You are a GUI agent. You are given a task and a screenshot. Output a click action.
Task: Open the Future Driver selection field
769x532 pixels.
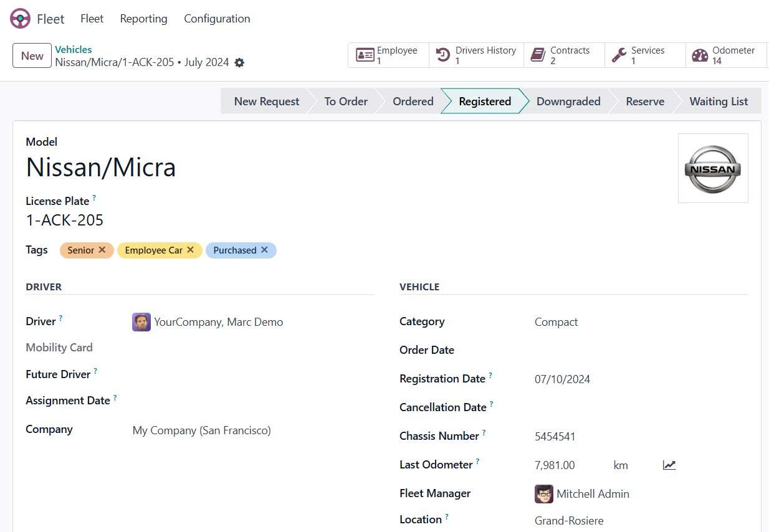pyautogui.click(x=252, y=374)
